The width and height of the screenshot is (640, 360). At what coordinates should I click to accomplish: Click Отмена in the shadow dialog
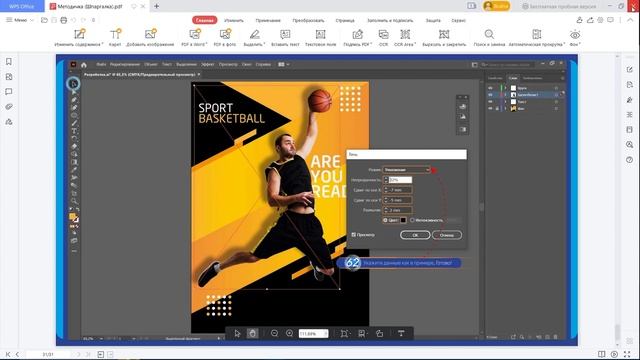pos(447,235)
